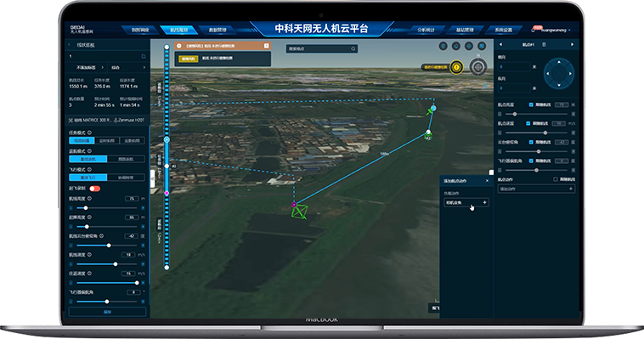This screenshot has height=339, width=644.
Task: Switch to the 基站管理 tab
Action: (465, 30)
